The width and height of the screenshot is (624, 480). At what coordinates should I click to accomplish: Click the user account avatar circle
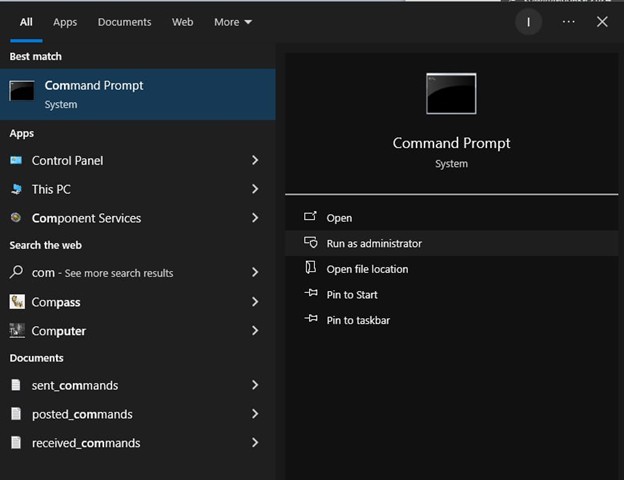[528, 22]
